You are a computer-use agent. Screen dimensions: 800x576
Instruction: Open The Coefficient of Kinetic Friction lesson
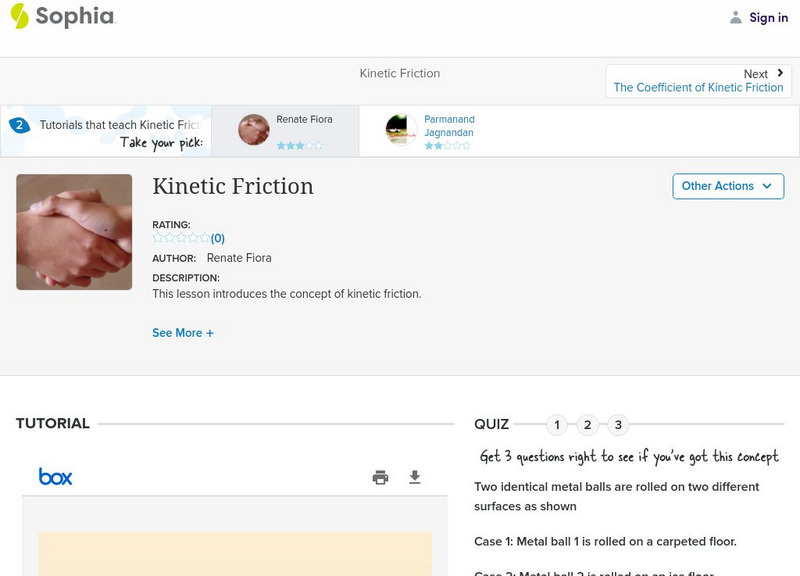pyautogui.click(x=700, y=87)
